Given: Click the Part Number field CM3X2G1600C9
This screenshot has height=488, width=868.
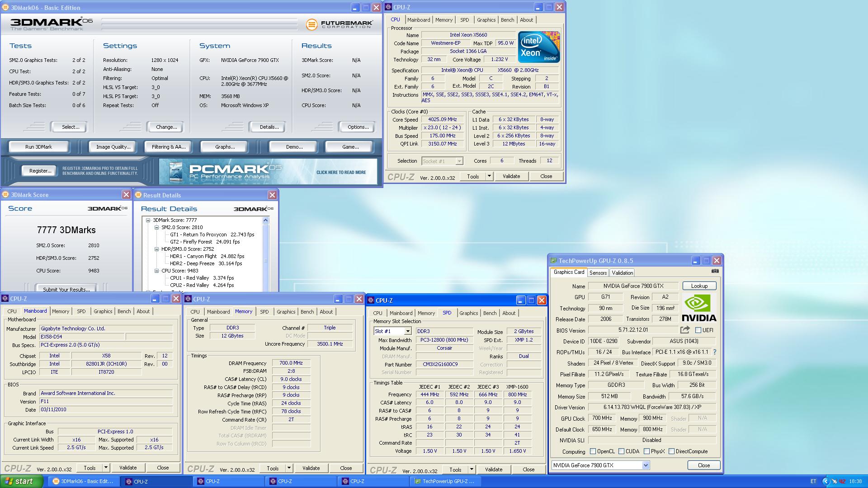Looking at the screenshot, I should click(444, 365).
